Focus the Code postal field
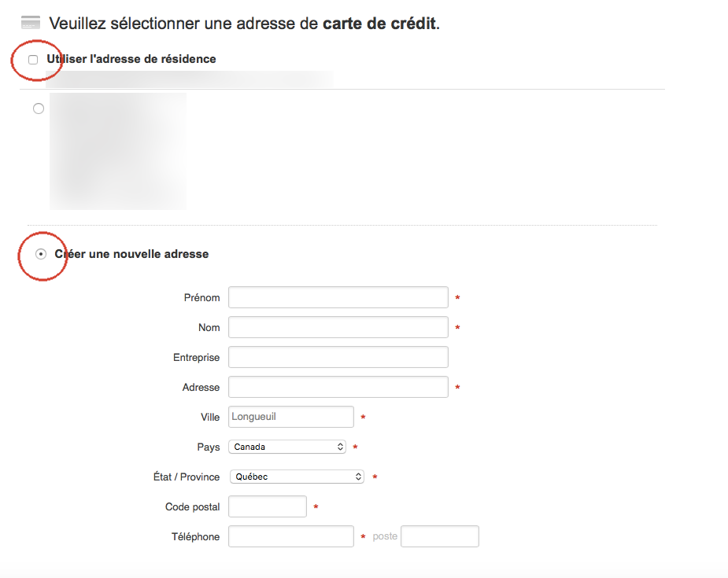Screen dimensions: 728x578 pyautogui.click(x=268, y=506)
